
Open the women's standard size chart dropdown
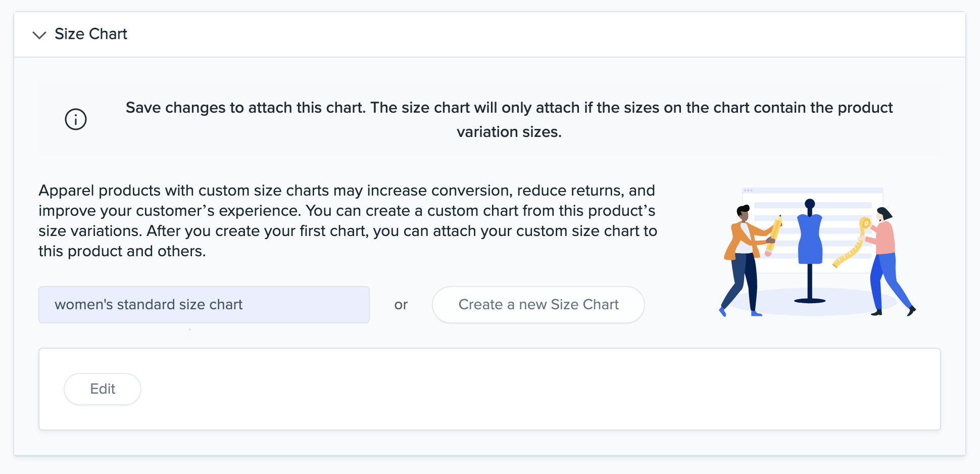pyautogui.click(x=204, y=305)
